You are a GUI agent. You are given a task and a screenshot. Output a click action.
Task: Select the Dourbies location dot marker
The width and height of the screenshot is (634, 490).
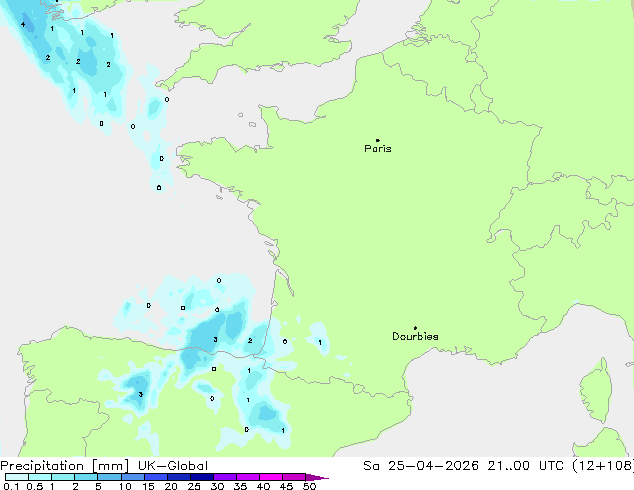click(x=415, y=328)
